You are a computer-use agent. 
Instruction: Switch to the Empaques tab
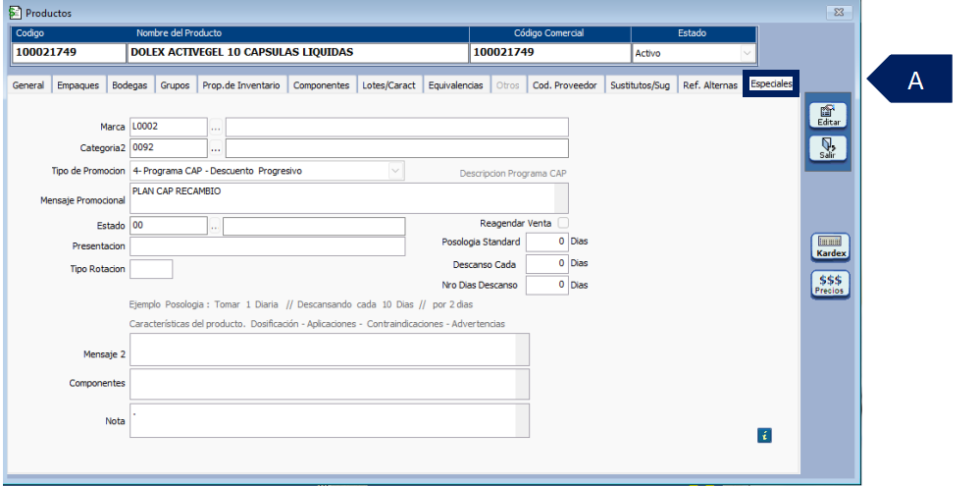click(x=78, y=85)
